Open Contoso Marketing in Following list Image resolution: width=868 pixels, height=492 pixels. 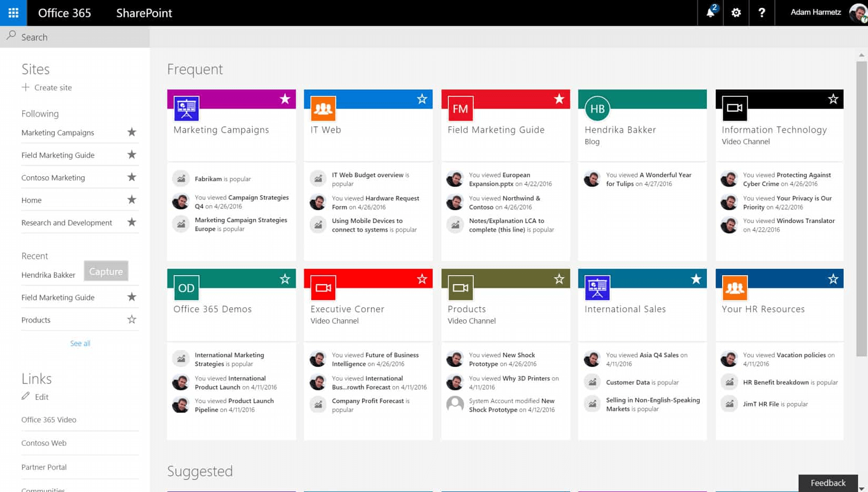coord(53,177)
